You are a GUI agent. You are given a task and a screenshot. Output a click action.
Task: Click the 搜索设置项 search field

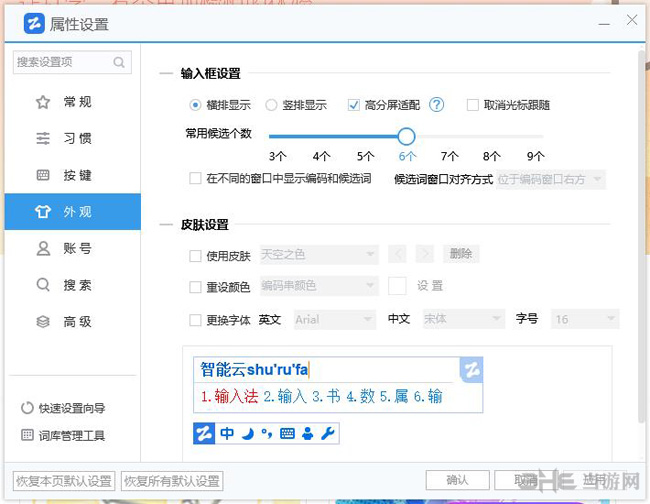click(x=73, y=62)
